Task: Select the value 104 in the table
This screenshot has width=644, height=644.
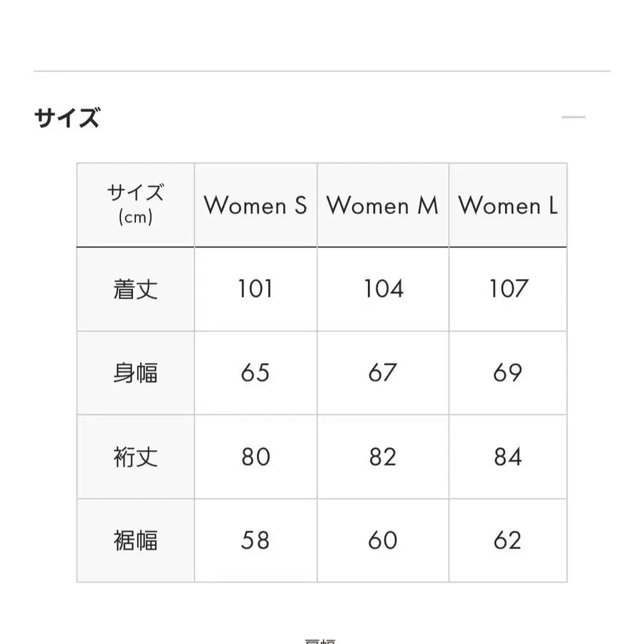Action: pyautogui.click(x=381, y=290)
